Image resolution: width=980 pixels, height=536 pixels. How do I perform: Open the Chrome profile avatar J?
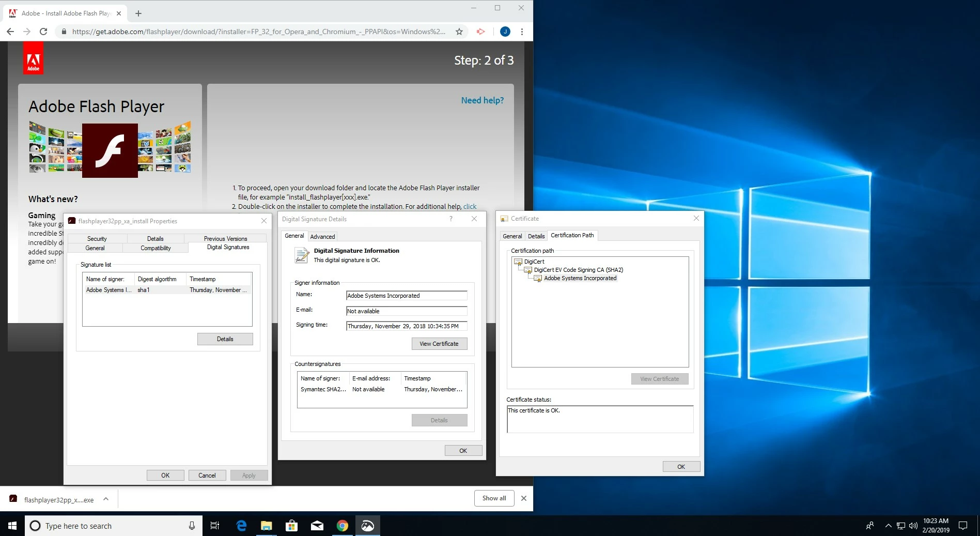tap(505, 32)
